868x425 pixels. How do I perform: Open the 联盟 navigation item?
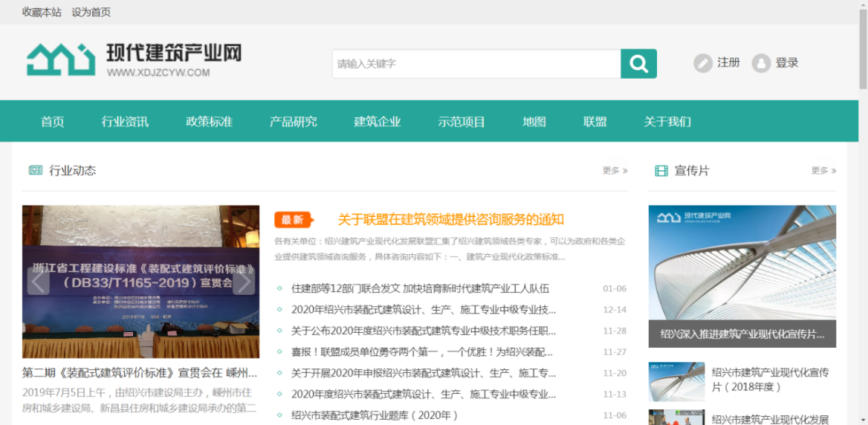595,122
